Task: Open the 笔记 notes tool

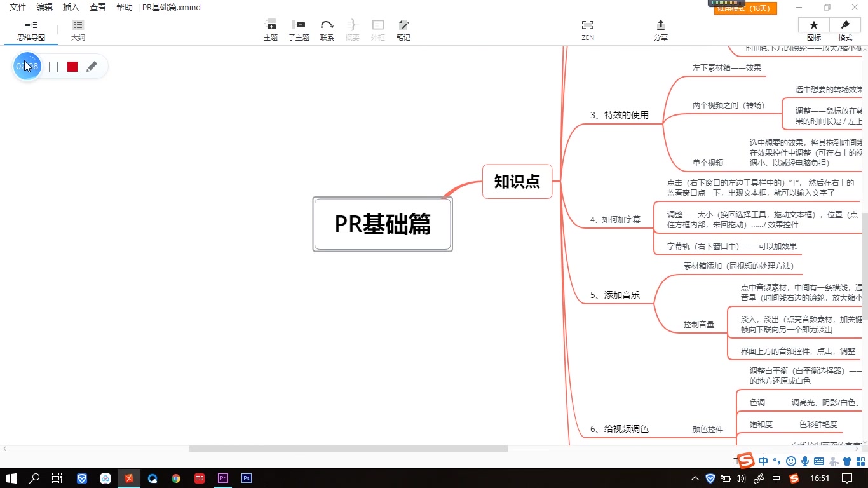Action: pos(403,30)
